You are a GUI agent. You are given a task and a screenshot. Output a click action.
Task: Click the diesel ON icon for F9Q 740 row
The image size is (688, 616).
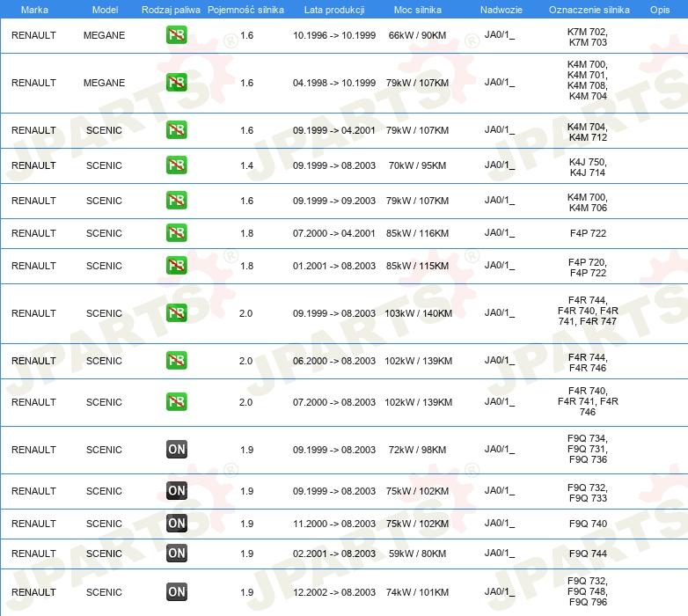[x=176, y=524]
